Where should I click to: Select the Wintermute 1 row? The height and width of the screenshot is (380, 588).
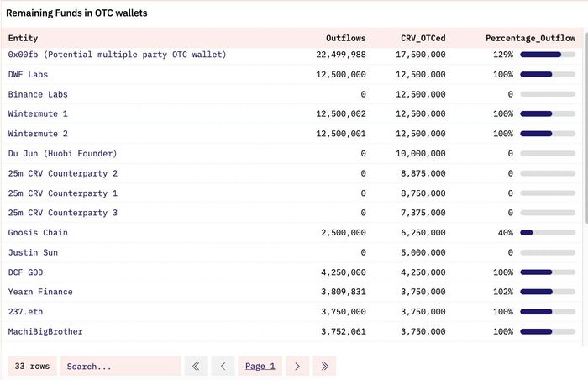click(291, 113)
